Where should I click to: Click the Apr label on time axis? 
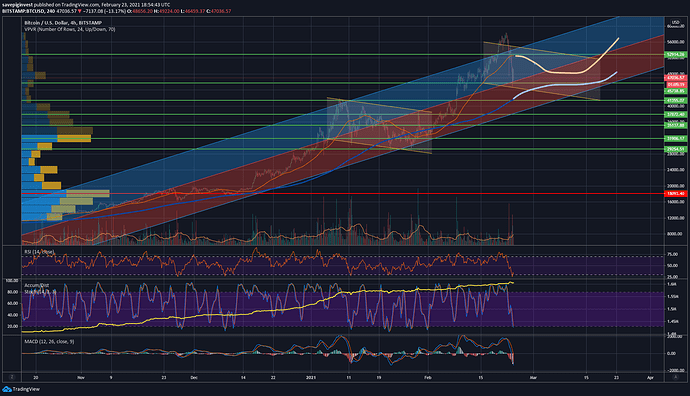[x=650, y=377]
